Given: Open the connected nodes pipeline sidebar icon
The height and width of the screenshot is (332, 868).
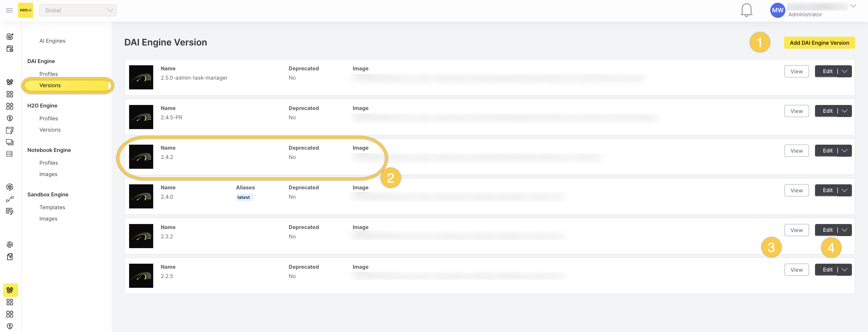Looking at the screenshot, I should pos(10,199).
